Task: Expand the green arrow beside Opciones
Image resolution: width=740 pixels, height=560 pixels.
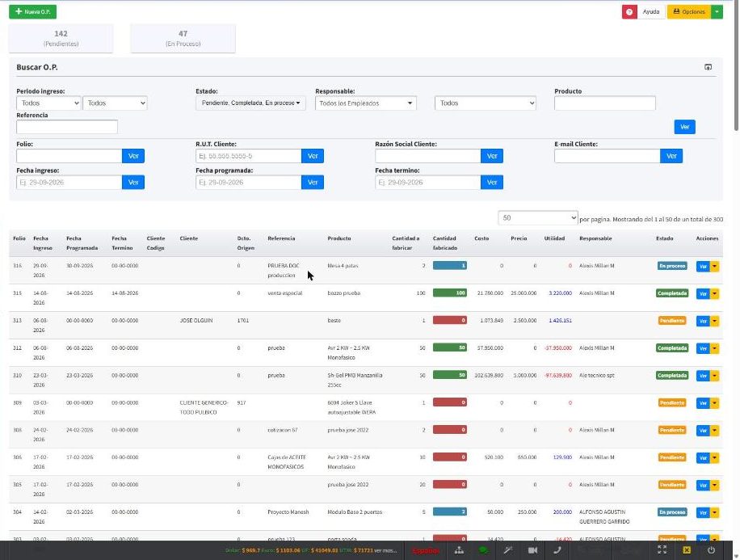Action: coord(717,12)
